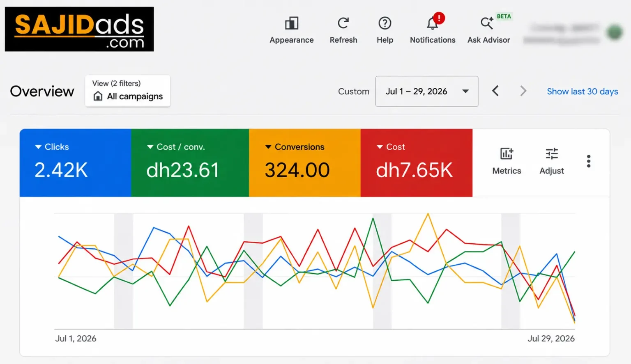Click the BETA badge on Ask Advisor
Screen dimensions: 631x364
pyautogui.click(x=504, y=16)
